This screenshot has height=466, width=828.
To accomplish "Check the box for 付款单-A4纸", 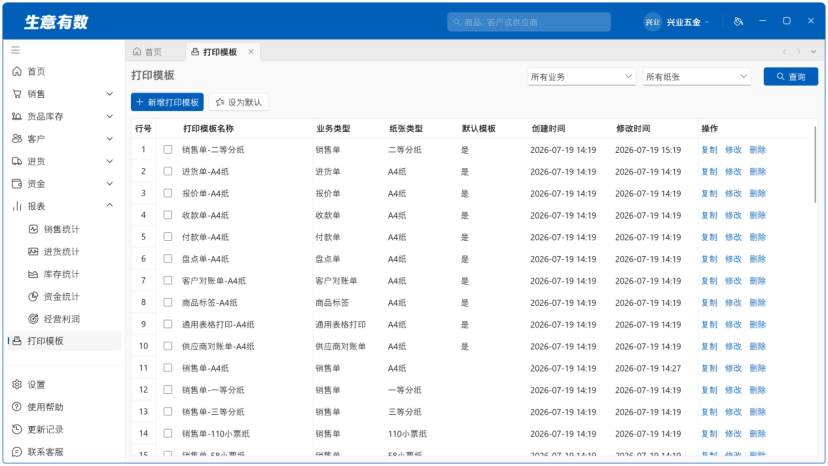I will click(x=167, y=237).
